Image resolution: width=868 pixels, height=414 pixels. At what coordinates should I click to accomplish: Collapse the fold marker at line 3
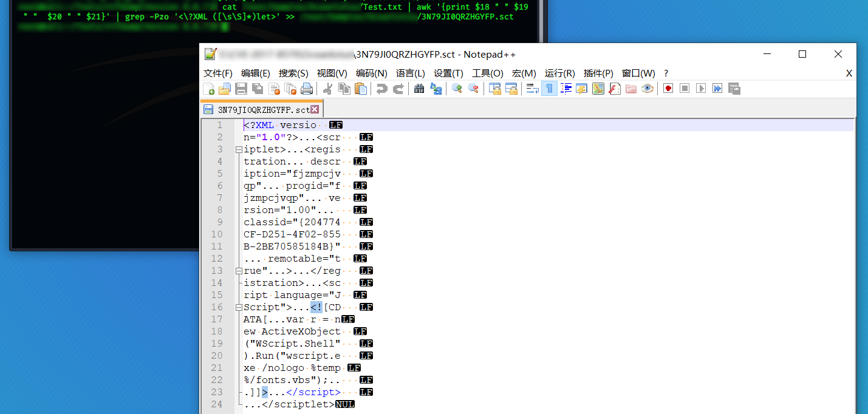(238, 149)
